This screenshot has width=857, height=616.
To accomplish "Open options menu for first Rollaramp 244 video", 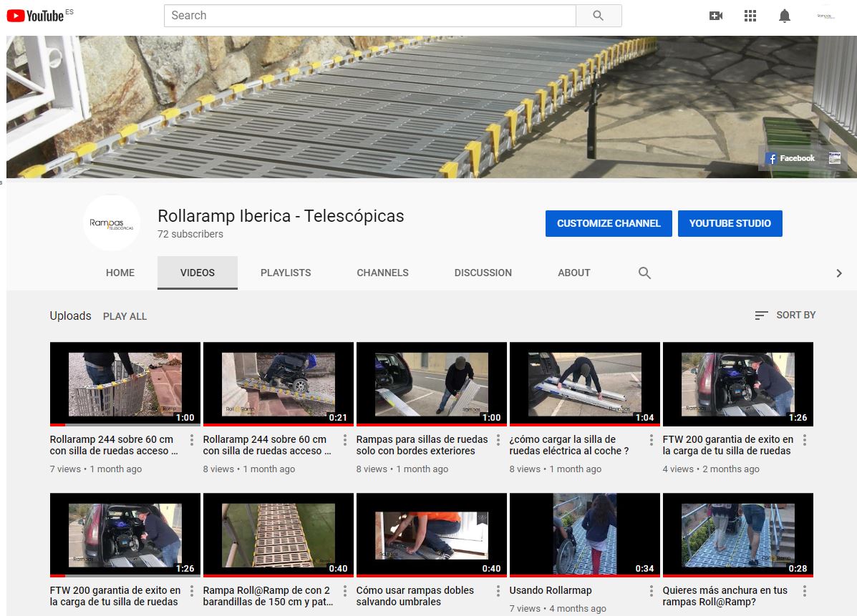I will pos(192,439).
